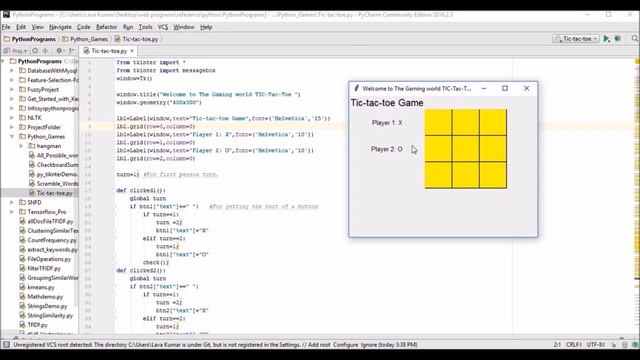Expand the SNFD folder

point(12,202)
